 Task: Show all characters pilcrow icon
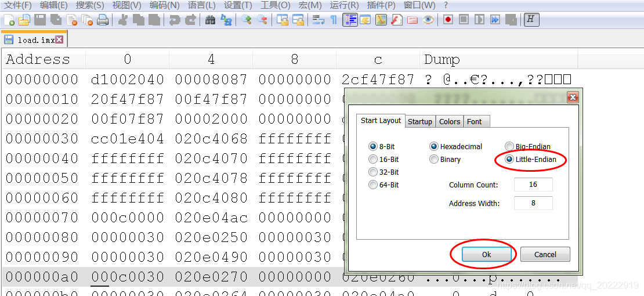click(x=334, y=20)
